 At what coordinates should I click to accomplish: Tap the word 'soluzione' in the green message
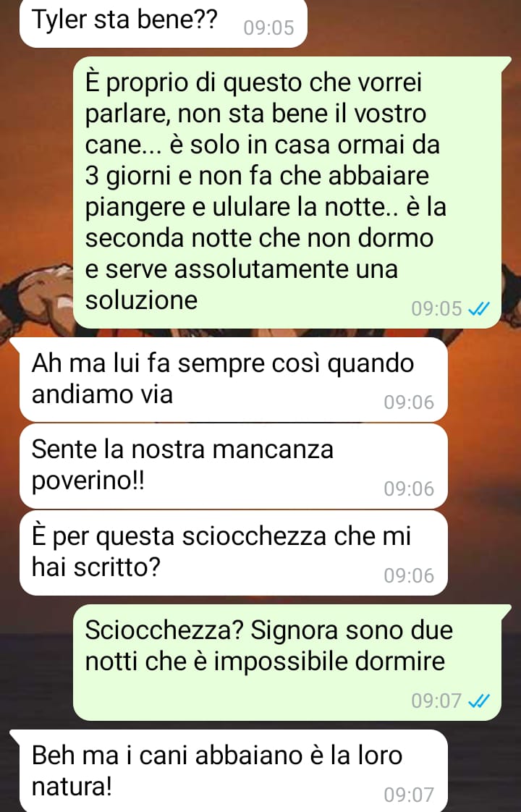(141, 300)
